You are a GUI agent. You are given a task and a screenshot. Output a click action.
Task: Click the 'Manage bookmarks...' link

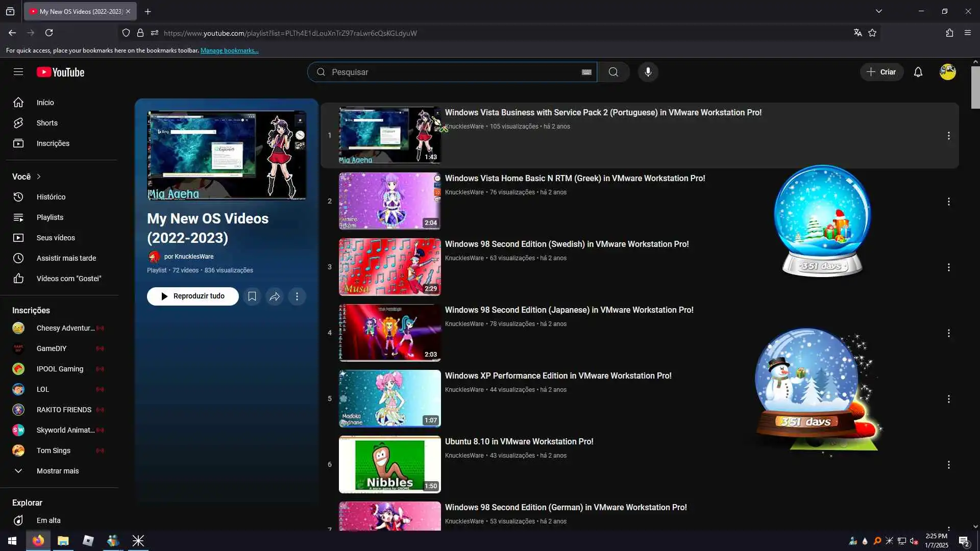tap(229, 51)
